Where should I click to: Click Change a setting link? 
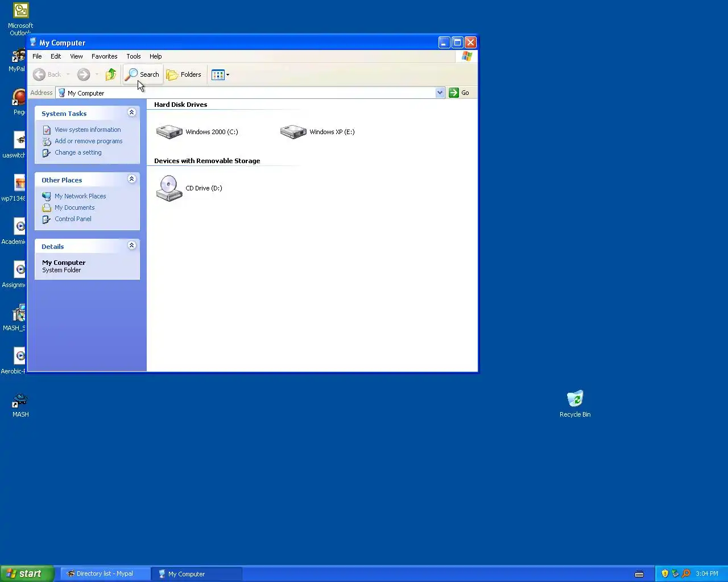coord(78,152)
